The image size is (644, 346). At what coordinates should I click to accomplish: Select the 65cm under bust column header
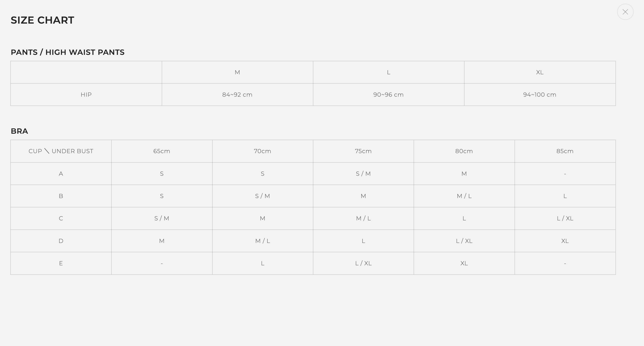point(162,151)
